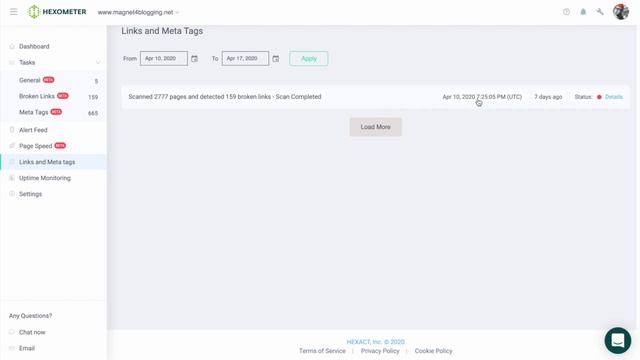Open Meta Tags tasks

(x=33, y=112)
